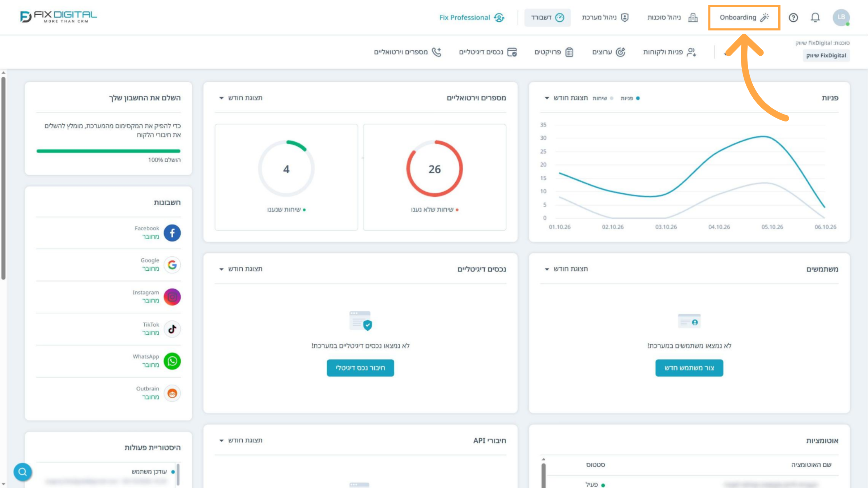Screen dimensions: 868x488
Task: Go to the דשבורד dashboard tab
Action: (547, 17)
